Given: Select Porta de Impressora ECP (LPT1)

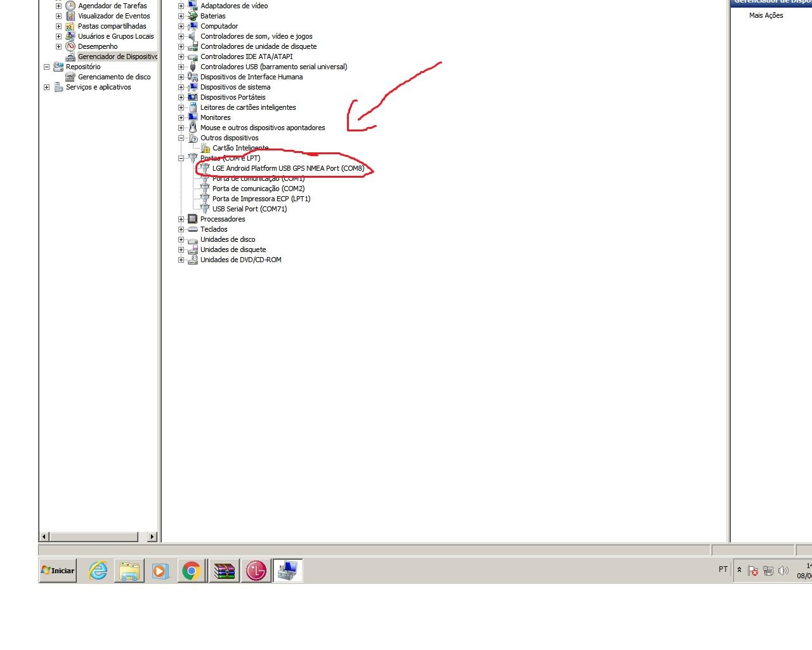Looking at the screenshot, I should [x=261, y=199].
